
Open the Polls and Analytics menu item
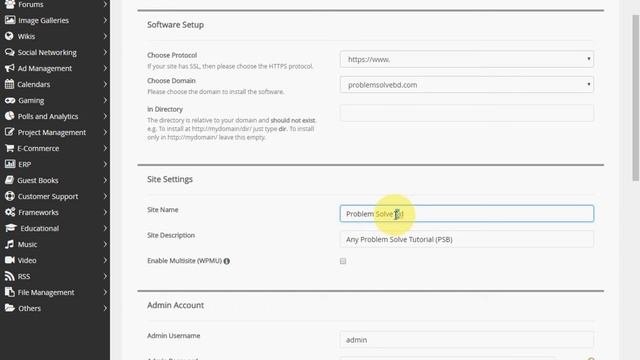(55, 116)
